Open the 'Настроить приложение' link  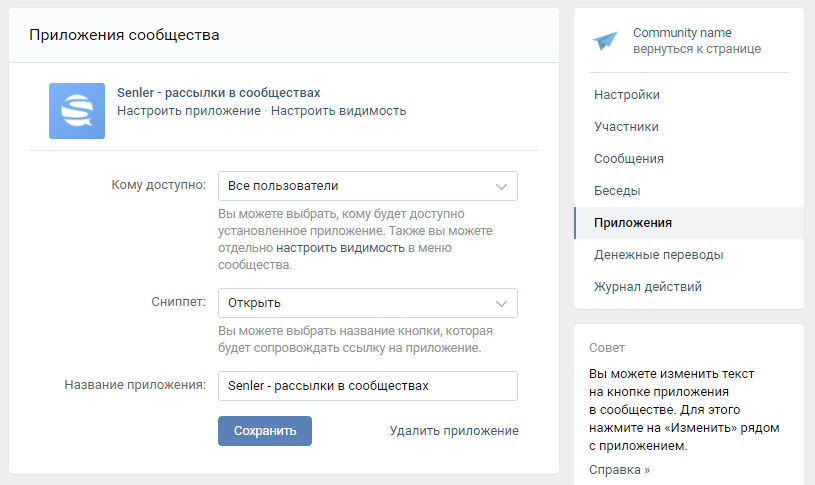[x=188, y=111]
